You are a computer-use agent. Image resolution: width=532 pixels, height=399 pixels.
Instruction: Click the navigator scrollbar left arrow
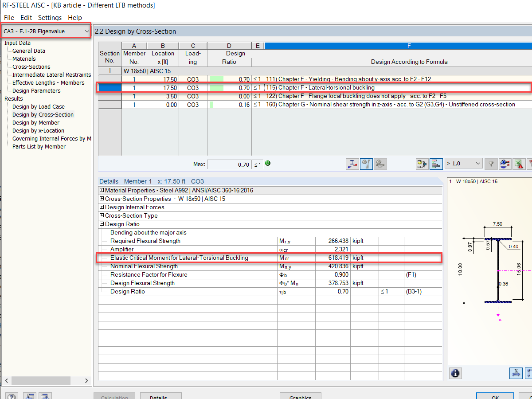pyautogui.click(x=7, y=381)
